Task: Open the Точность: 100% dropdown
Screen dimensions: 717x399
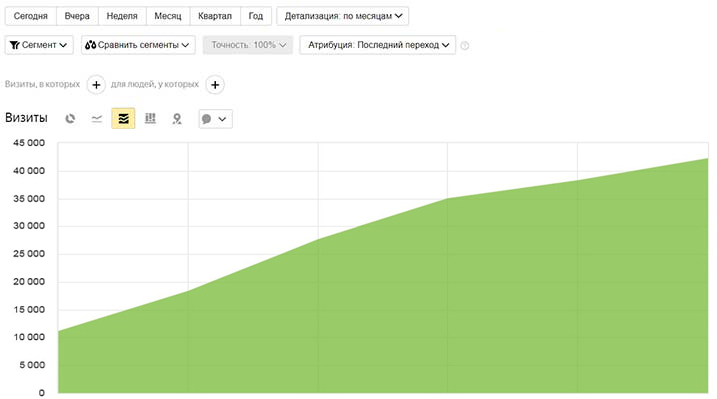Action: click(248, 45)
